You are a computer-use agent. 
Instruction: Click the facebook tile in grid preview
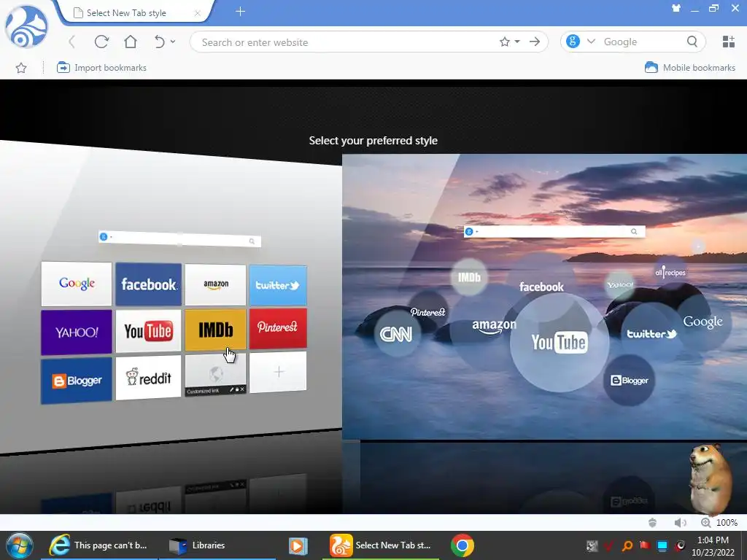coord(149,284)
